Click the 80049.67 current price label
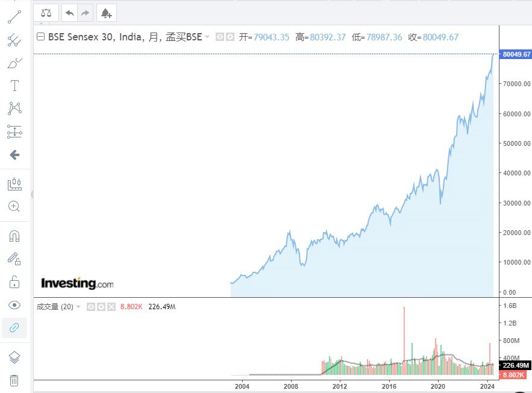The image size is (532, 393). pyautogui.click(x=516, y=54)
